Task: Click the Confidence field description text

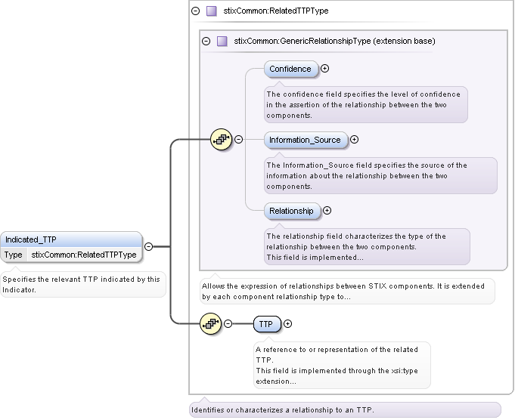Action: (365, 105)
